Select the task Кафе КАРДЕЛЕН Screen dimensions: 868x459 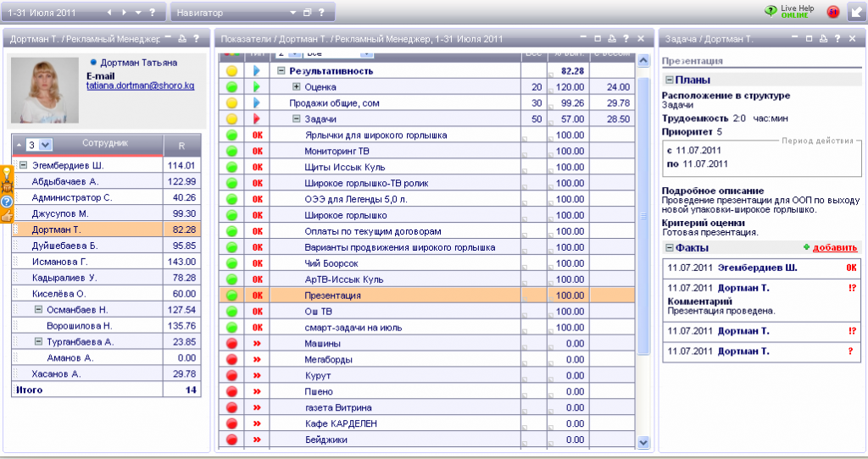coord(341,423)
